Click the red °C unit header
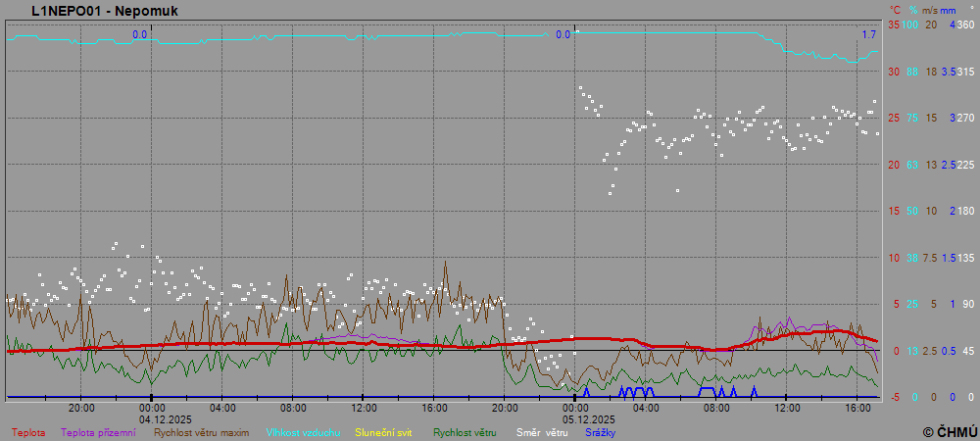 pos(894,10)
